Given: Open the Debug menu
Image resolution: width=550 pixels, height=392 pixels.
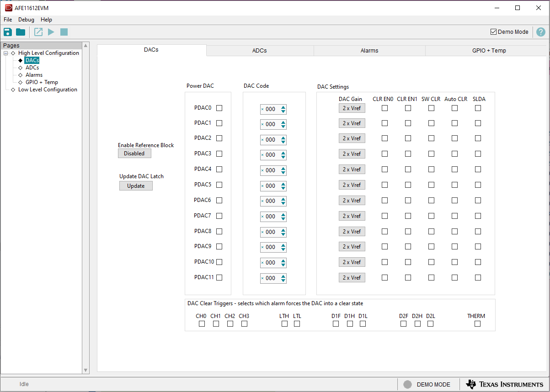Looking at the screenshot, I should coord(26,20).
